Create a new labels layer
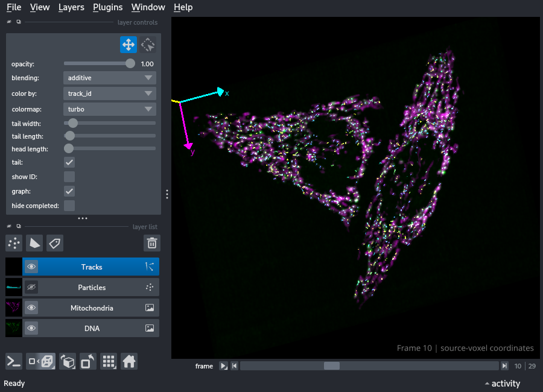Viewport: 543px width, 392px height. pos(55,243)
